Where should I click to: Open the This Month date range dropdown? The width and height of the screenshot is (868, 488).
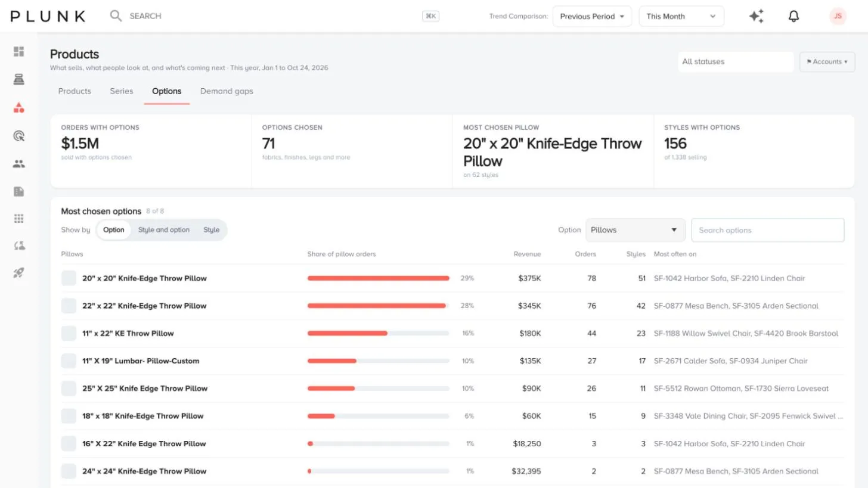[x=681, y=16]
